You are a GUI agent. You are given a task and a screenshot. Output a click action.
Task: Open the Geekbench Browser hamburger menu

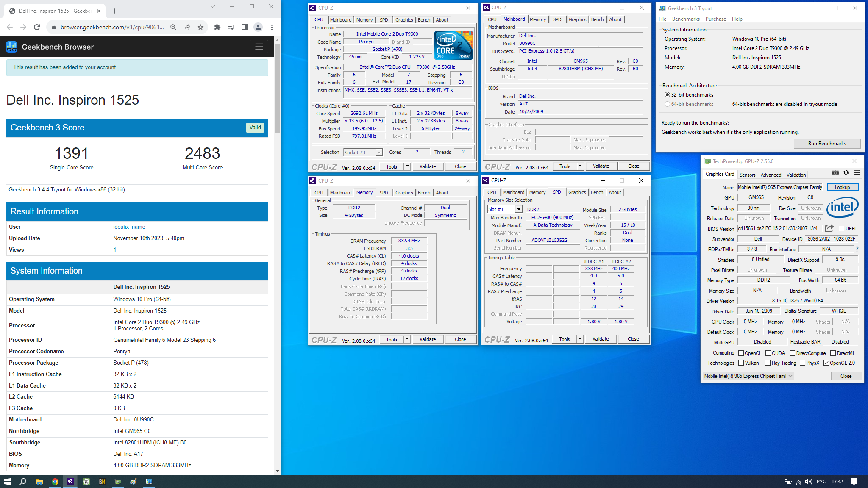(x=259, y=47)
